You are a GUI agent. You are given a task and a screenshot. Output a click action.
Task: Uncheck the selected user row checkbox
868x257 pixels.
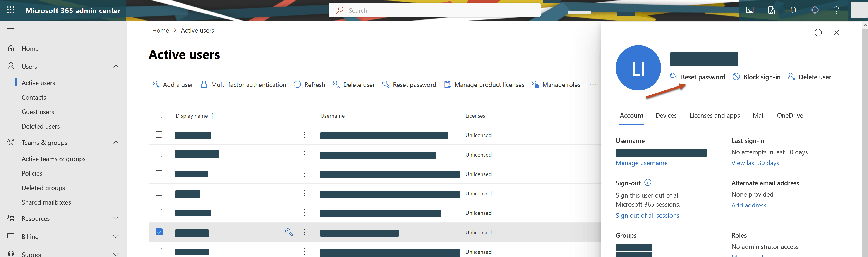pos(159,232)
